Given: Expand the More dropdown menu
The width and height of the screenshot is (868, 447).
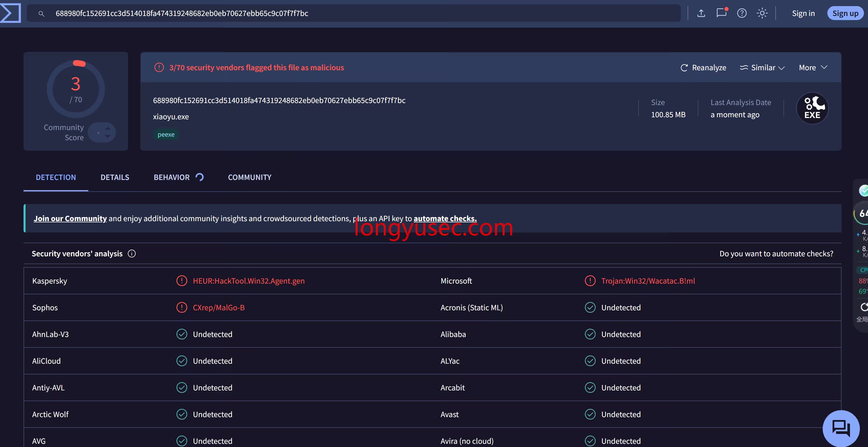Looking at the screenshot, I should tap(813, 67).
